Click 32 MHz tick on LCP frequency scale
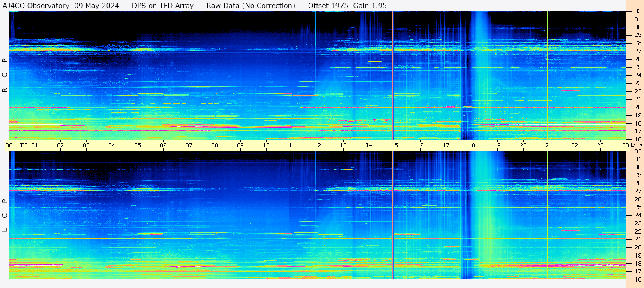This screenshot has width=644, height=288. [638, 151]
